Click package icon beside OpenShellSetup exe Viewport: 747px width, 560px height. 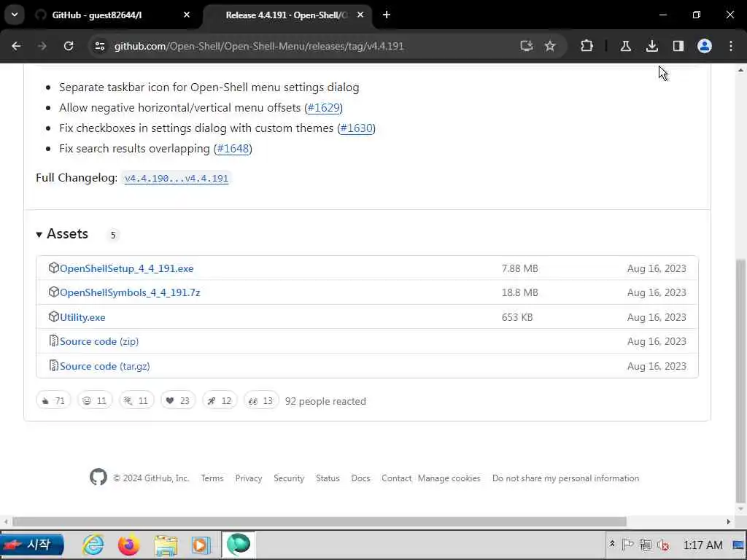coord(54,268)
